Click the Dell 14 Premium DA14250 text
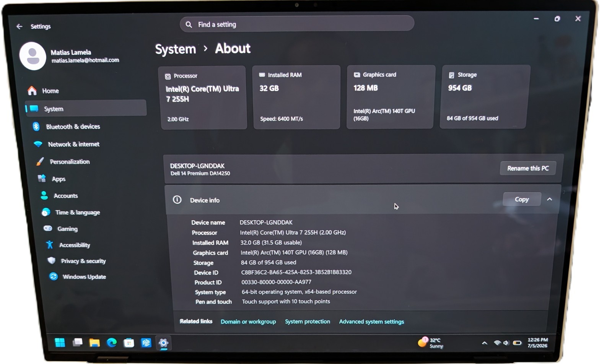This screenshot has height=364, width=612. [x=200, y=174]
